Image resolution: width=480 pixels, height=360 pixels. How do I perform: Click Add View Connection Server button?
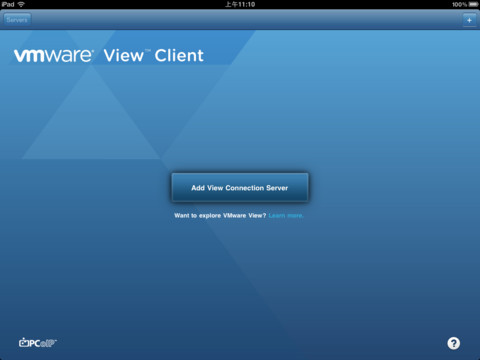(240, 187)
